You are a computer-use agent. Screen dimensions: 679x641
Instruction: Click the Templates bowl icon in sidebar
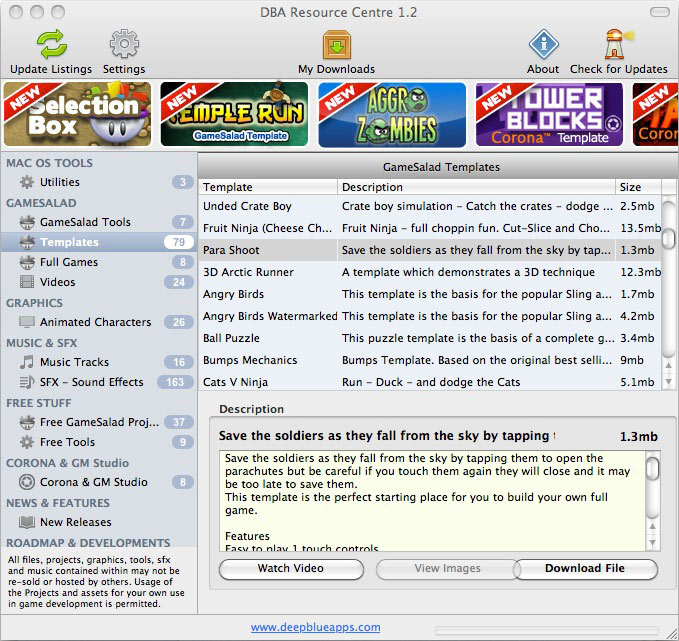pos(27,242)
